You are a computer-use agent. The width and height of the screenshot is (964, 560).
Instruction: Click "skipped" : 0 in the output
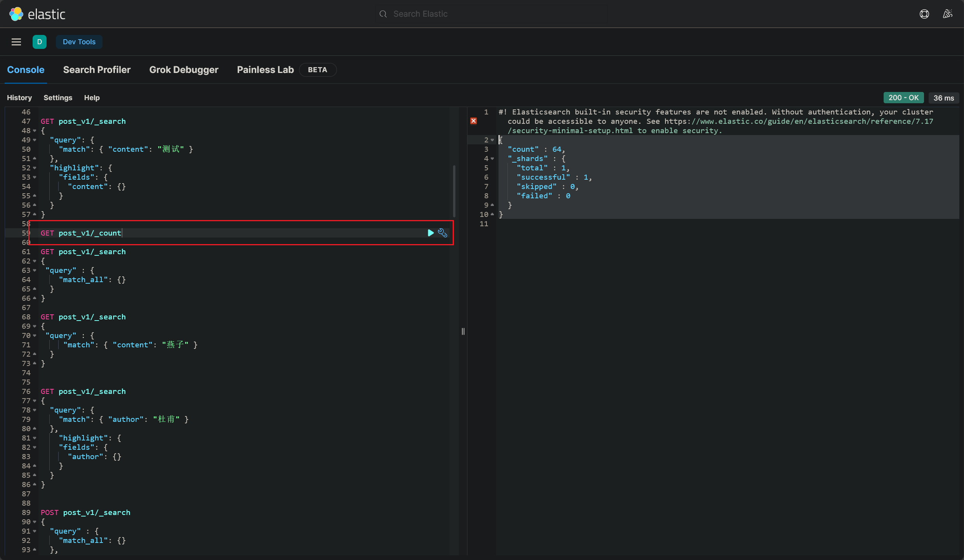[x=547, y=187]
